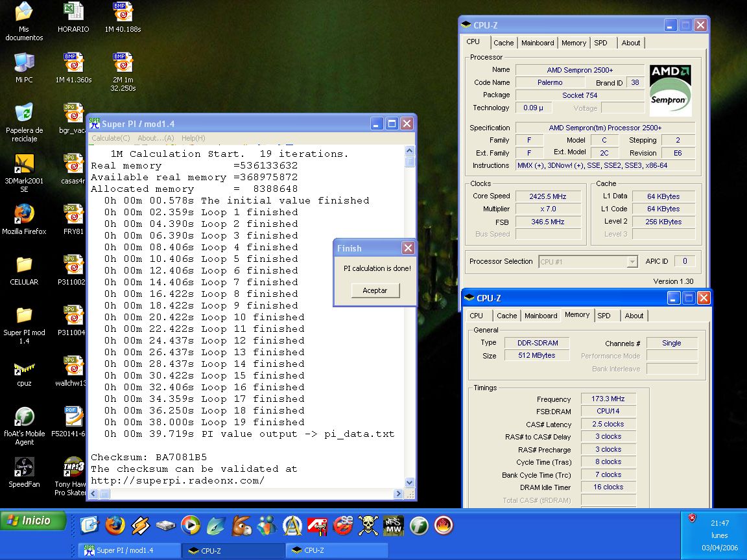Click Super PI horizontal scrollbar left arrow

pos(93,495)
